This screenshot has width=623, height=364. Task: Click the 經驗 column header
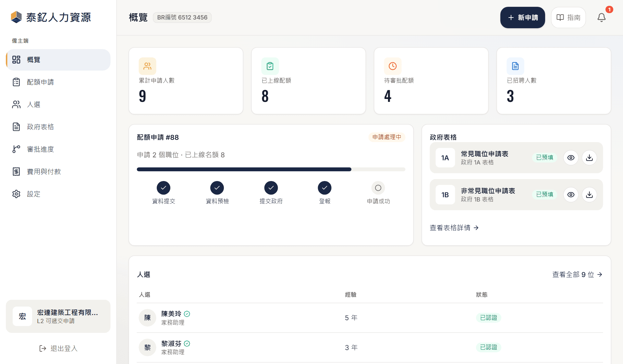coord(351,295)
